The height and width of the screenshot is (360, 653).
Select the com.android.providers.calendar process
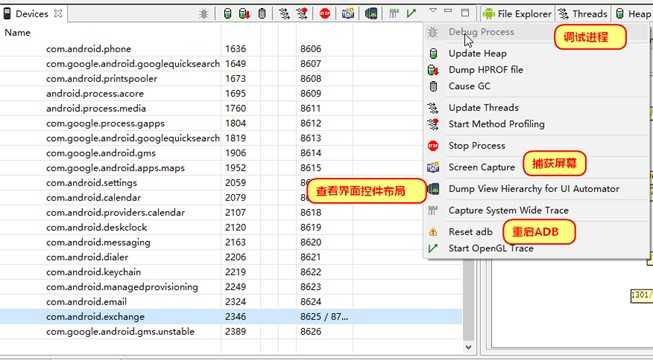pyautogui.click(x=231, y=212)
